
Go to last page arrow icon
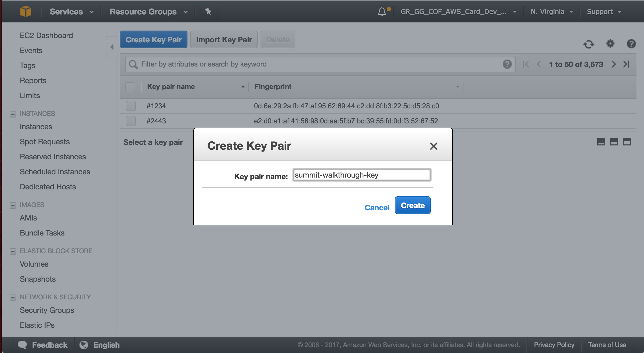pos(626,64)
